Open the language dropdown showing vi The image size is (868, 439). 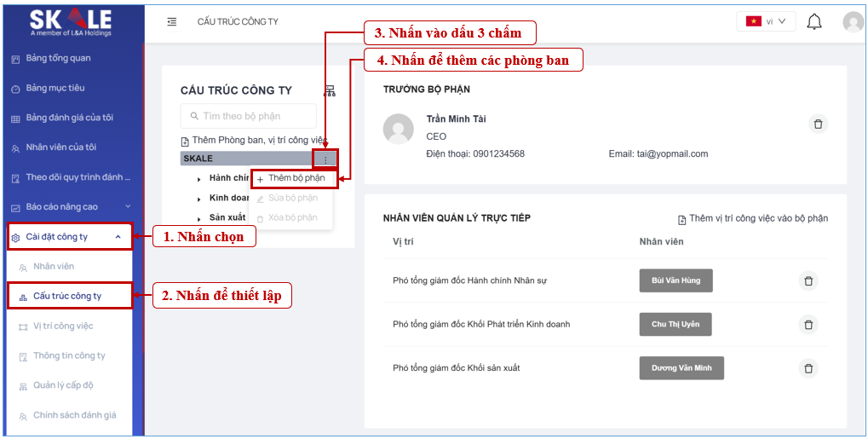765,21
